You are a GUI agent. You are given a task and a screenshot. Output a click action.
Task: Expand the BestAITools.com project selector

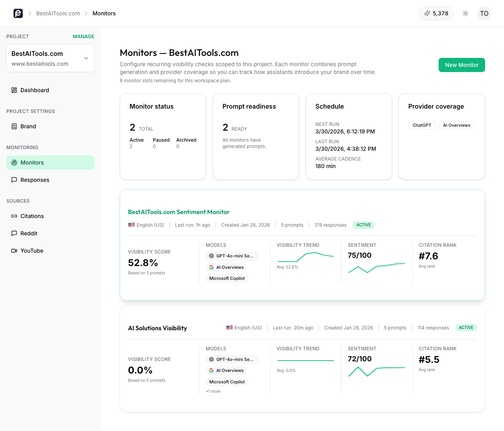(50, 58)
